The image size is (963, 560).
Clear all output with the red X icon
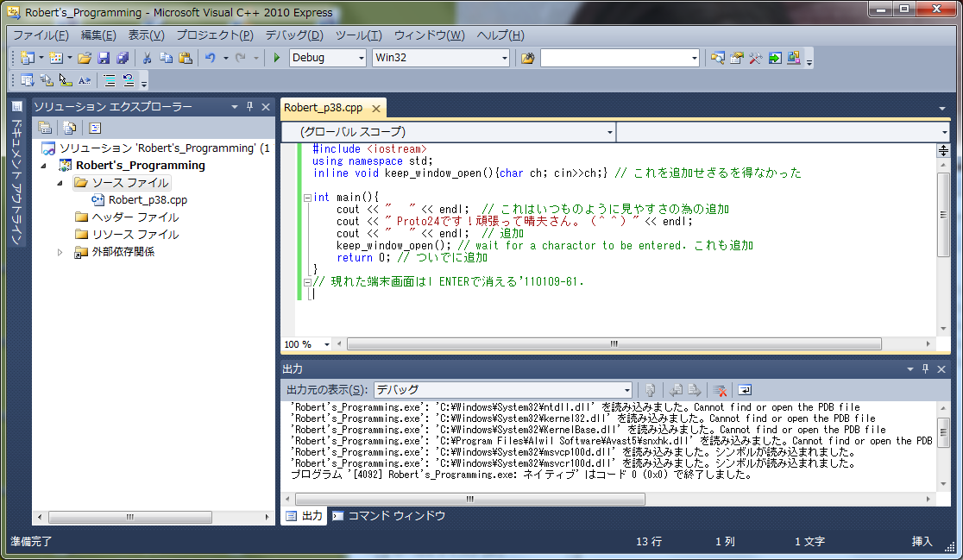tap(720, 390)
